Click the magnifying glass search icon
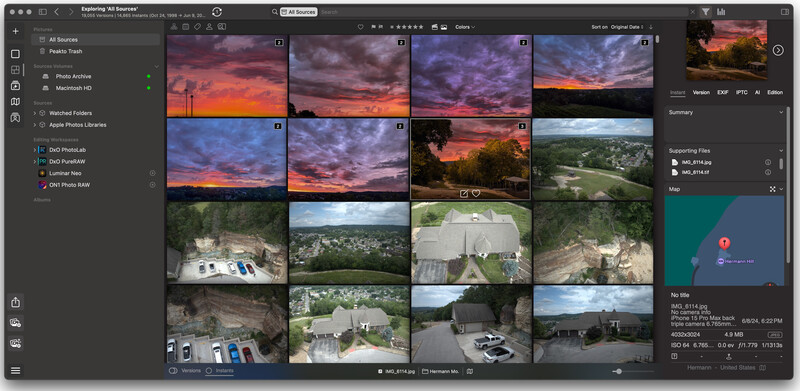The image size is (800, 391). [274, 12]
